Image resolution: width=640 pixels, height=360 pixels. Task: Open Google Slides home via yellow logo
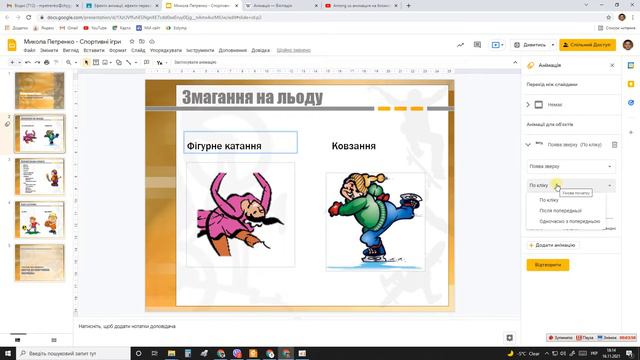(x=12, y=44)
